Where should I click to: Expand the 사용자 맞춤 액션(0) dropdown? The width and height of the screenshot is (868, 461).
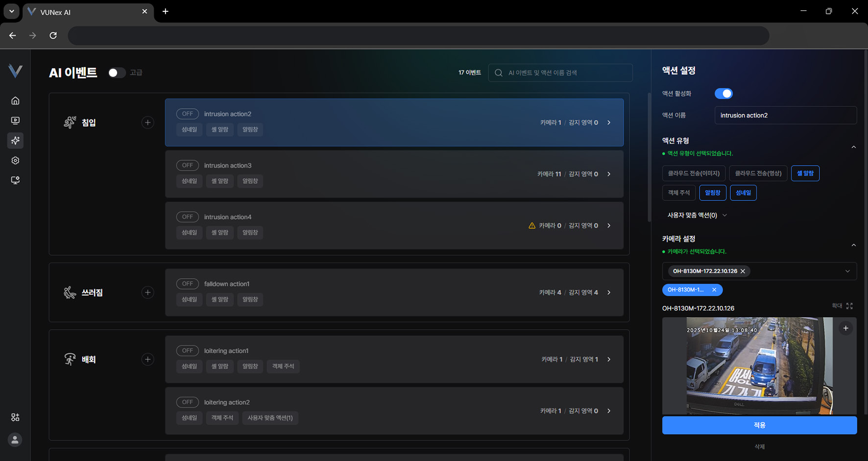pos(697,215)
